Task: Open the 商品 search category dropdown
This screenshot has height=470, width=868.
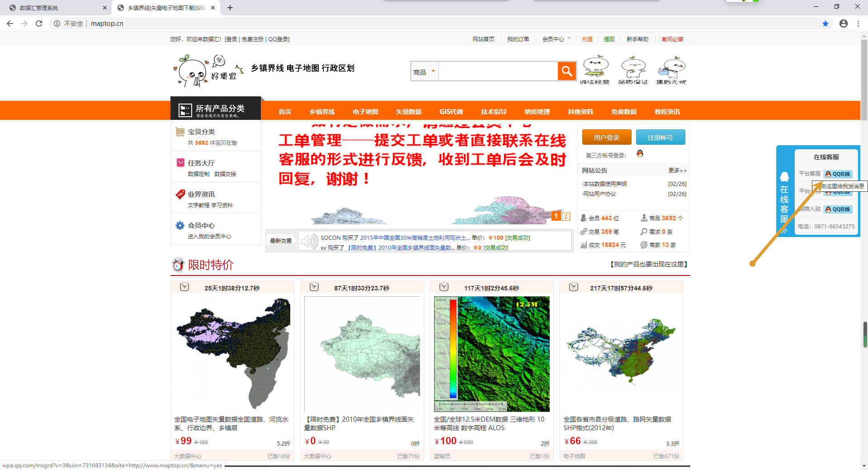Action: click(425, 72)
